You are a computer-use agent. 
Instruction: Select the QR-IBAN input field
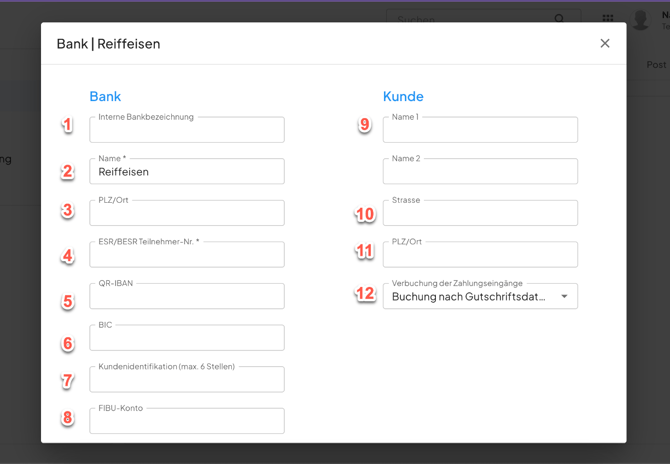pyautogui.click(x=187, y=297)
